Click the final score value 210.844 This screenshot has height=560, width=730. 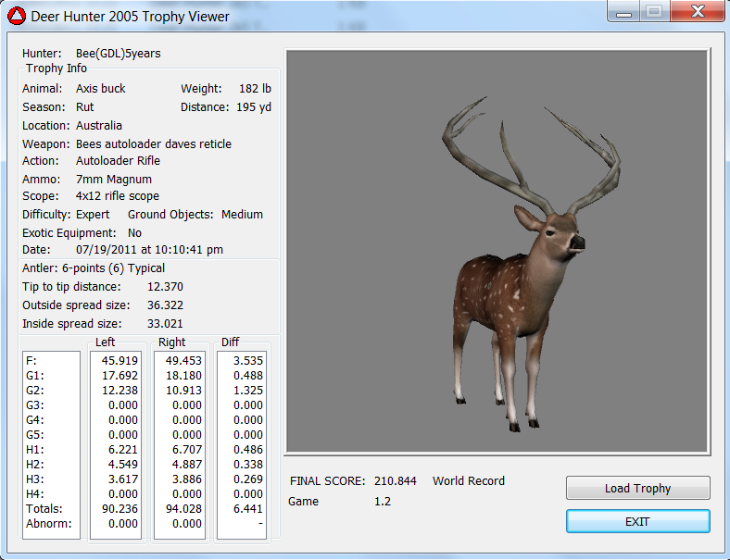click(395, 481)
